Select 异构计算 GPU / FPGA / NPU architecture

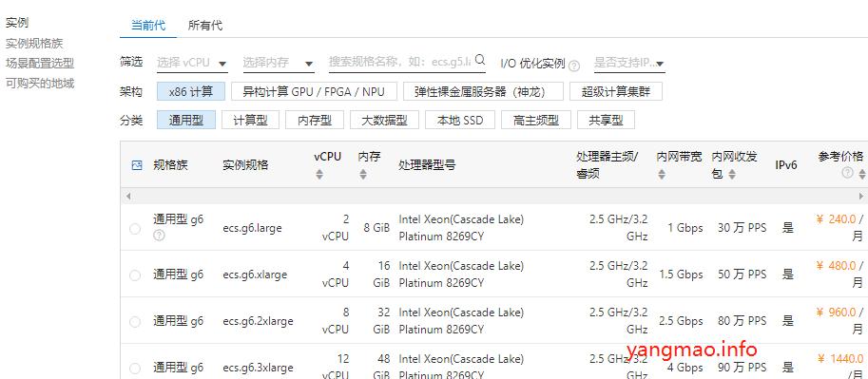tap(314, 91)
